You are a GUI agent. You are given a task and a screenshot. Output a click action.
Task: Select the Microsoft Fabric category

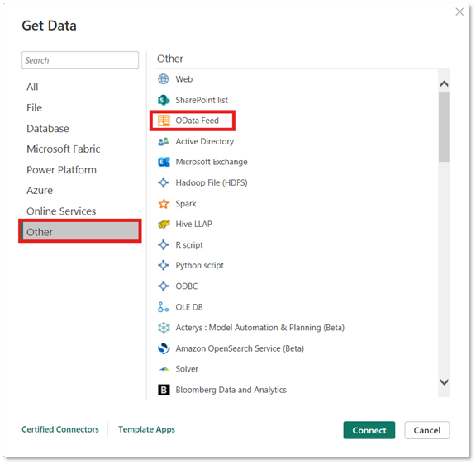[x=63, y=149]
